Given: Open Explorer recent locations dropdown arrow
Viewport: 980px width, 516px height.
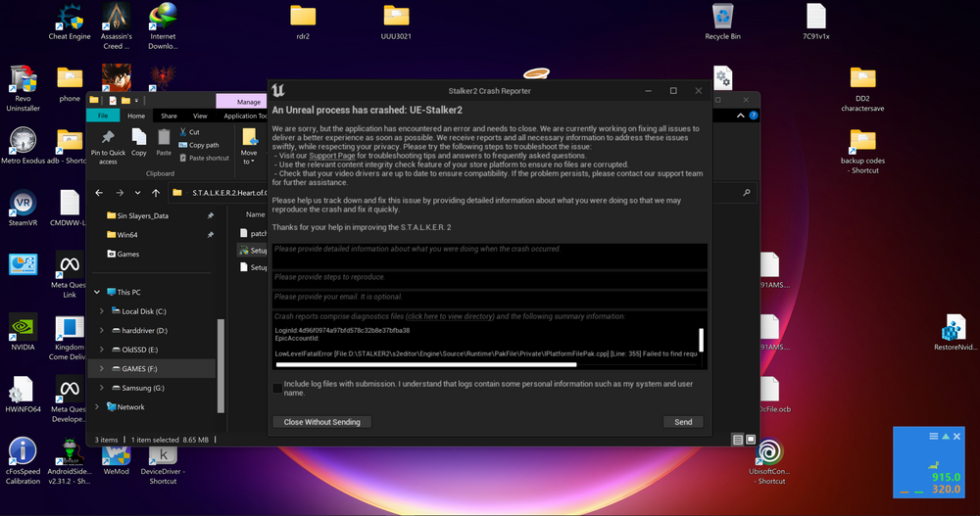Looking at the screenshot, I should coord(137,193).
